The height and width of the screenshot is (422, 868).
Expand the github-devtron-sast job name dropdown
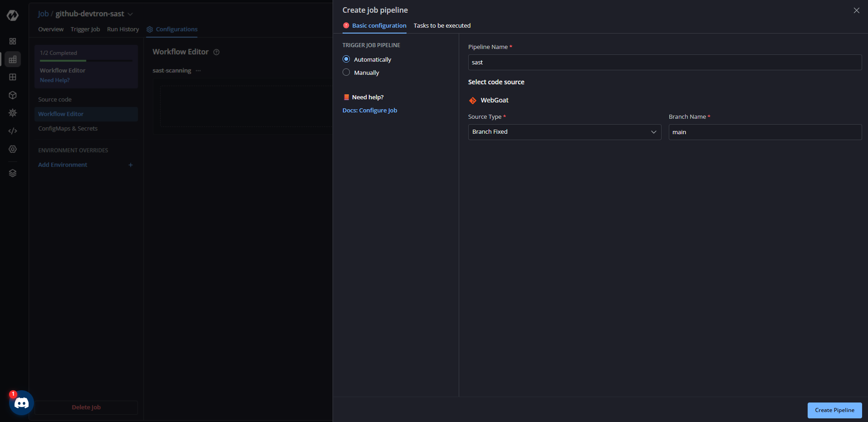[130, 14]
